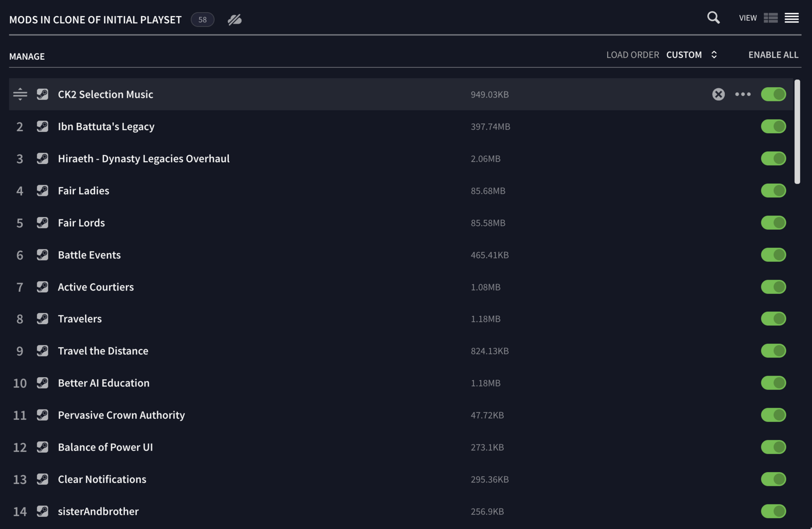
Task: Select Pervasive Crown Authority name
Action: 121,415
